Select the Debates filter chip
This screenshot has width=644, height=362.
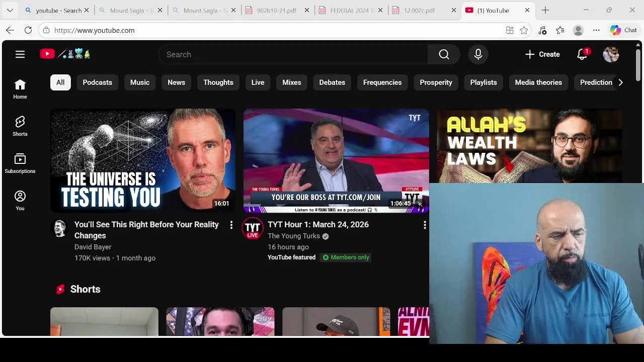332,82
